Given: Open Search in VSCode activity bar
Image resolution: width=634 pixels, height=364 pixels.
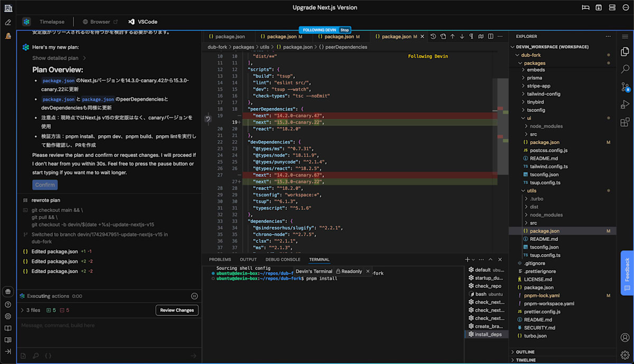Looking at the screenshot, I should [625, 69].
